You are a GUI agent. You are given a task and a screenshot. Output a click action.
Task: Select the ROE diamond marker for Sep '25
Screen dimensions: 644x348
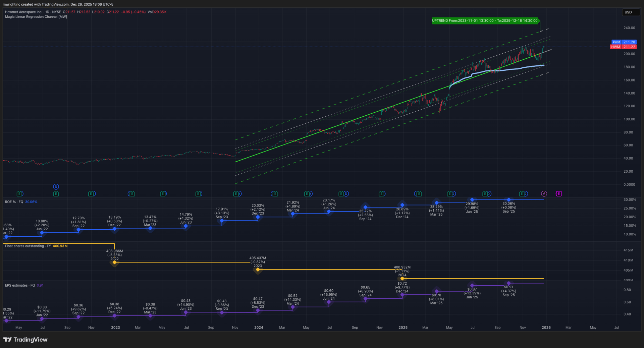click(509, 200)
